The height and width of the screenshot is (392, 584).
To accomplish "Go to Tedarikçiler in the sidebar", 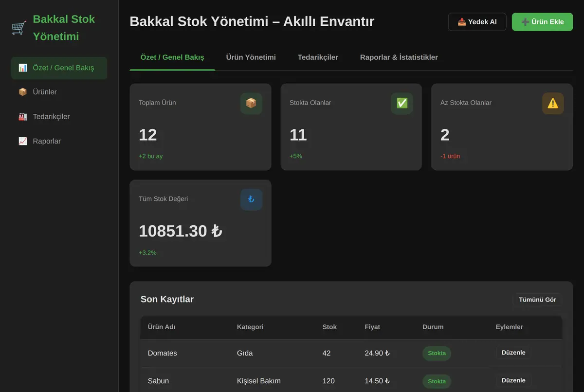I will pyautogui.click(x=59, y=117).
